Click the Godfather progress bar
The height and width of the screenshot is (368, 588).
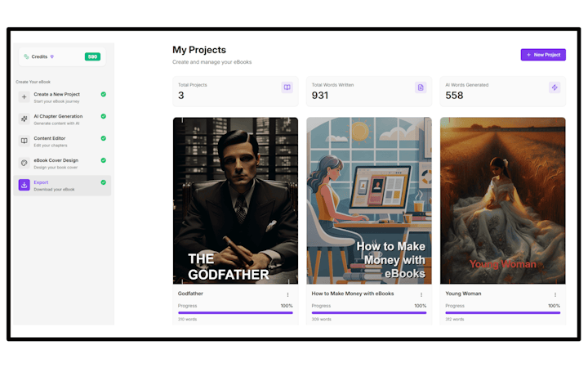click(235, 312)
